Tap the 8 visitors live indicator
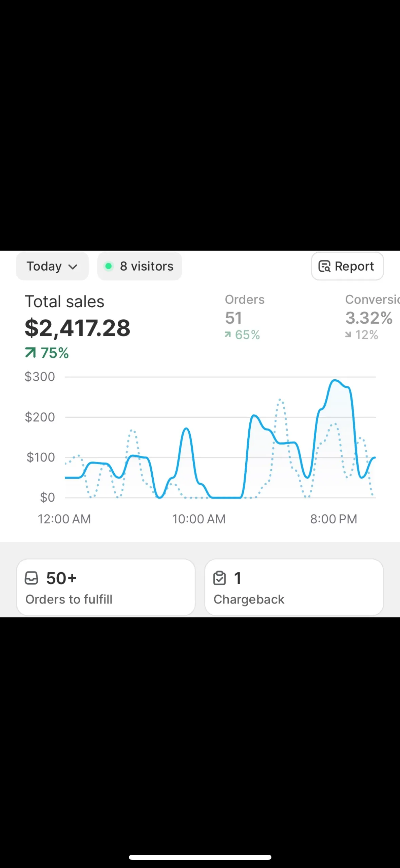This screenshot has width=400, height=868. pyautogui.click(x=139, y=266)
